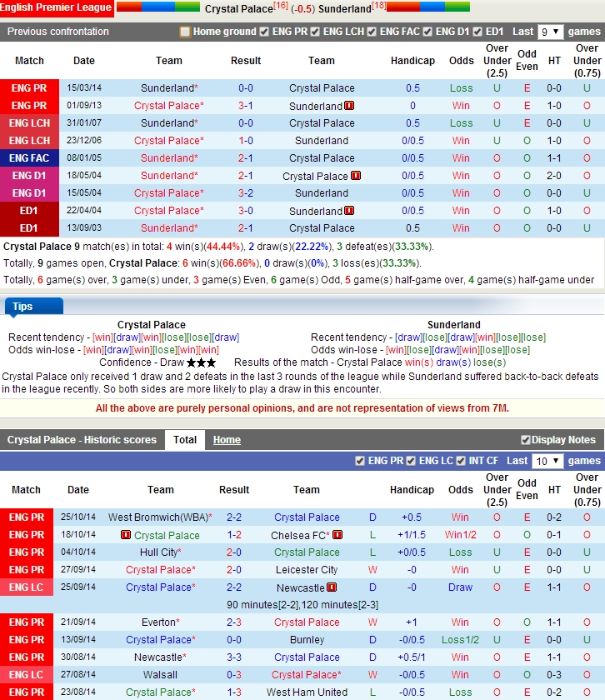Click the three-star confidence rating
This screenshot has height=700, width=605.
click(x=201, y=362)
